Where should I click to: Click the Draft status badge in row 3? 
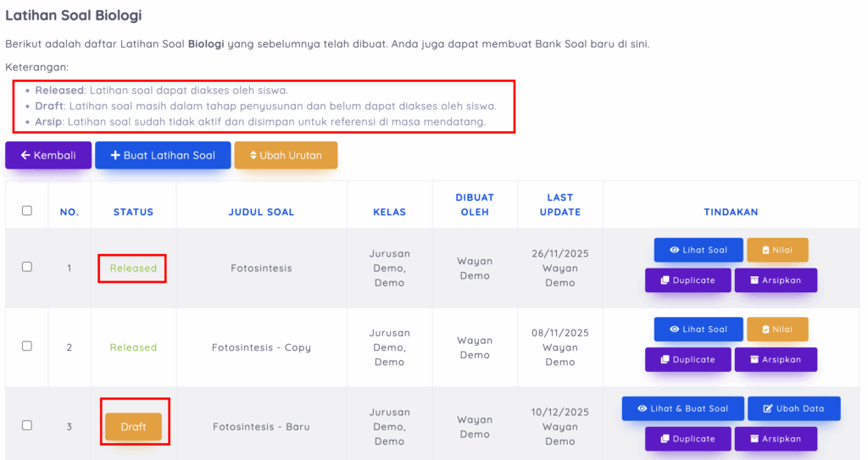tap(133, 427)
